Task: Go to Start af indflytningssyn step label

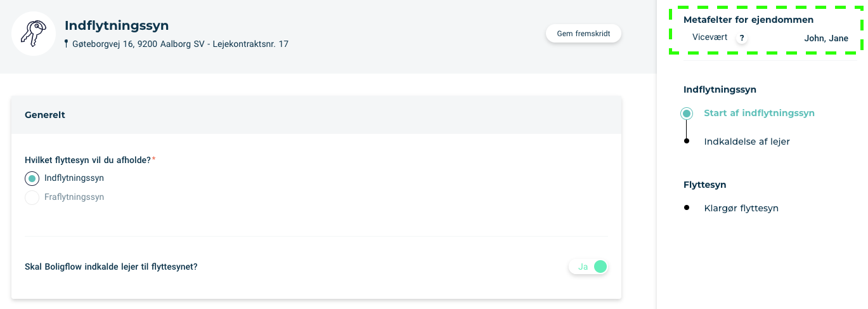Action: 759,113
